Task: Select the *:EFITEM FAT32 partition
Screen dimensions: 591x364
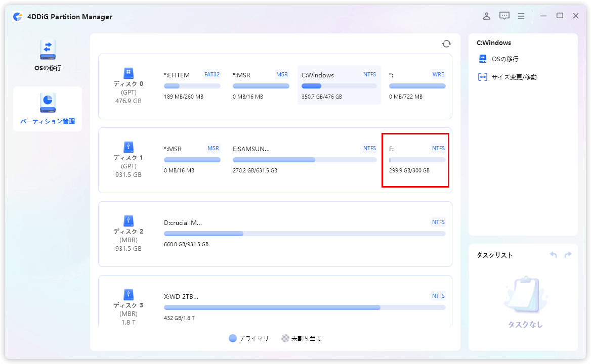Action: click(192, 85)
